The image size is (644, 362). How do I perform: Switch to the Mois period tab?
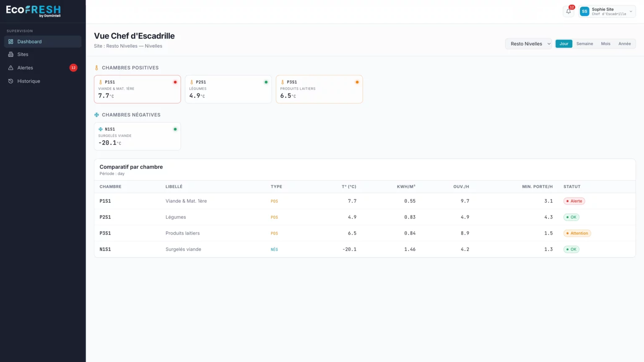[x=605, y=44]
